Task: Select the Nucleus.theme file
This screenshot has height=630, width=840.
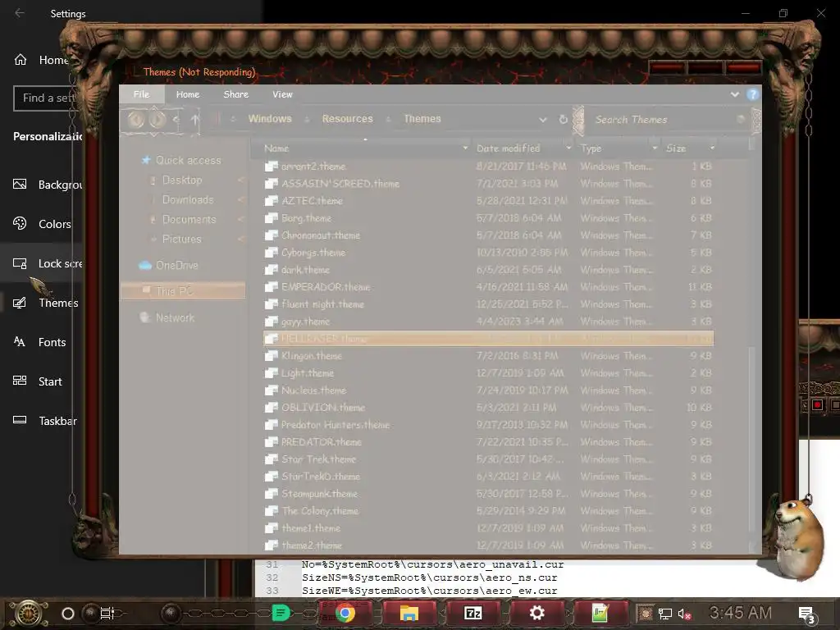Action: click(x=488, y=390)
